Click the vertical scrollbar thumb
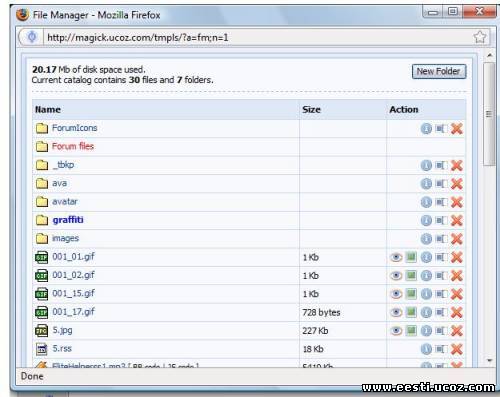This screenshot has width=500, height=397. [x=489, y=114]
